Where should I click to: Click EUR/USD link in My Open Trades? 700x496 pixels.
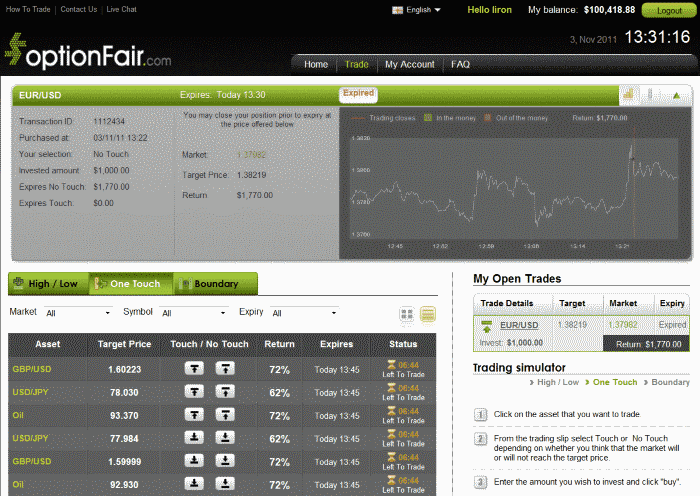(519, 325)
